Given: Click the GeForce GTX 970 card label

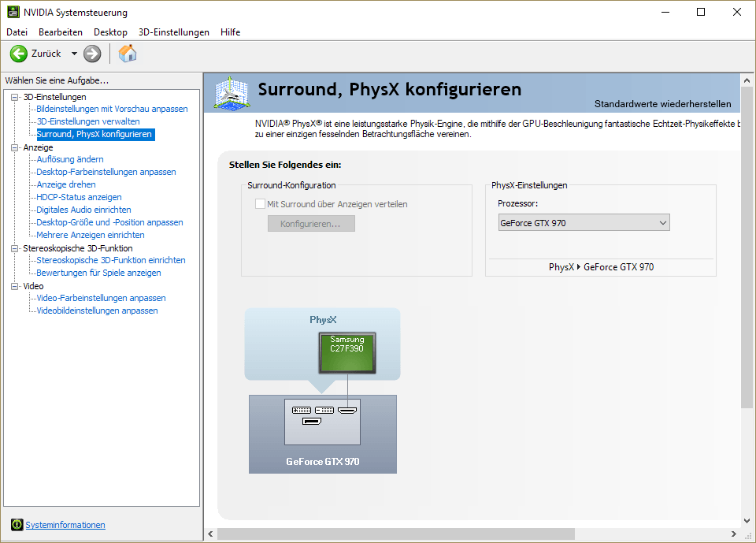Looking at the screenshot, I should (323, 461).
